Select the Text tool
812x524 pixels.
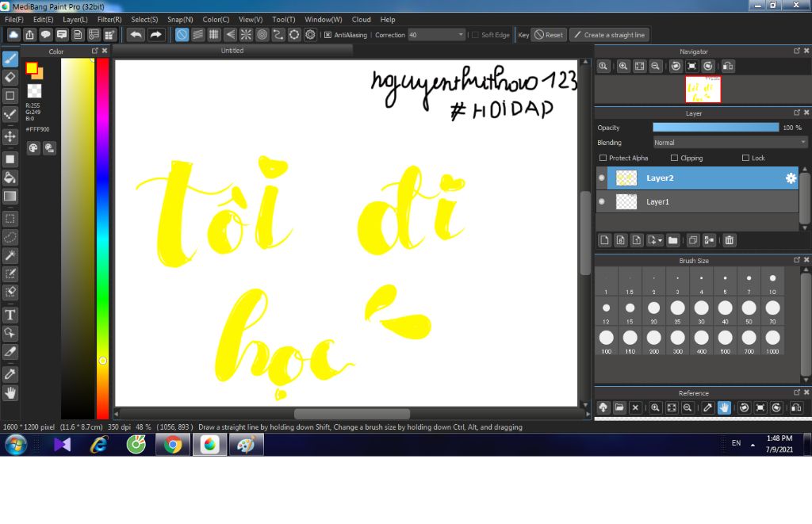pyautogui.click(x=10, y=315)
